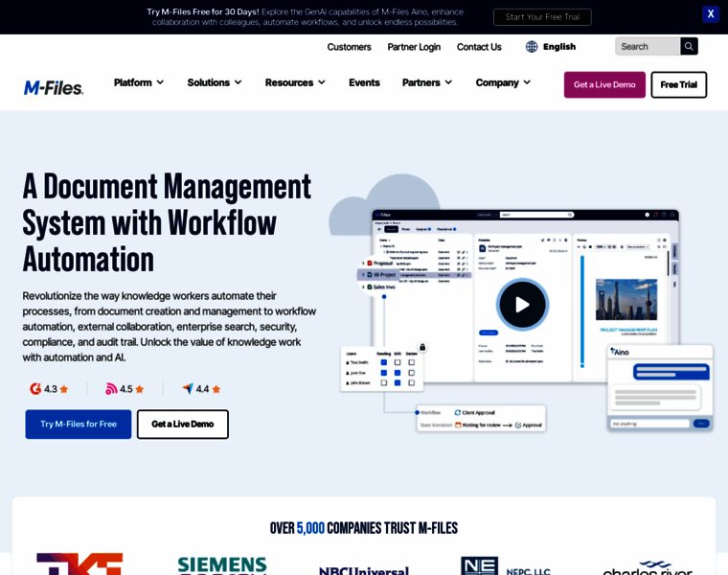Viewport: 728px width, 575px height.
Task: Expand the Company menu
Action: pyautogui.click(x=503, y=82)
